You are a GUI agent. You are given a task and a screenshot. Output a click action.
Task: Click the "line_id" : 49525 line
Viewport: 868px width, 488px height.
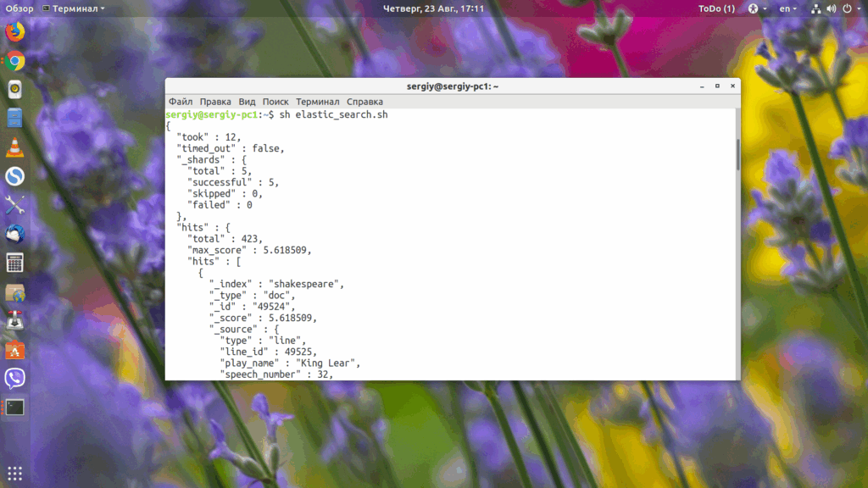(x=269, y=352)
